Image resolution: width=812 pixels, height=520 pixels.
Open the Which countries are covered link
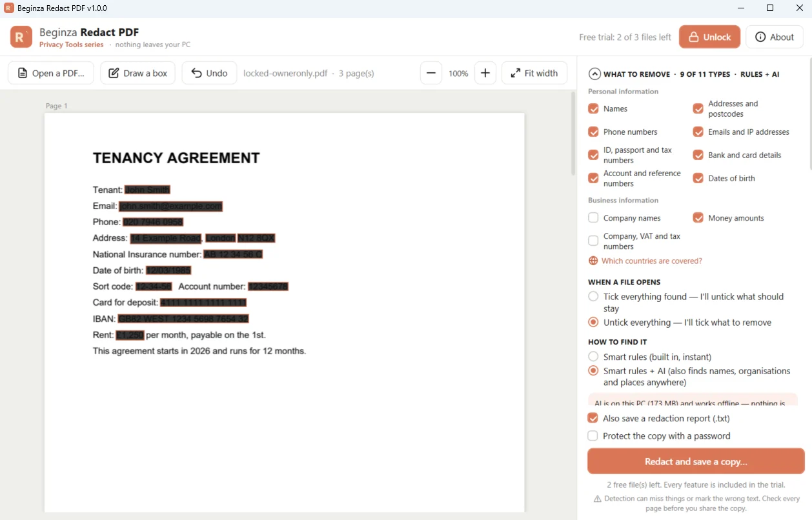(x=651, y=261)
